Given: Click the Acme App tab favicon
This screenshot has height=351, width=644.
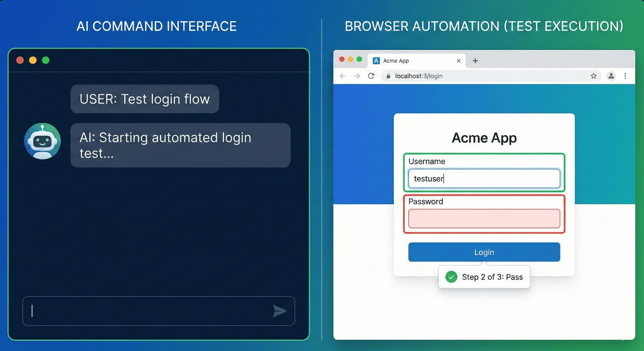Looking at the screenshot, I should coord(376,61).
